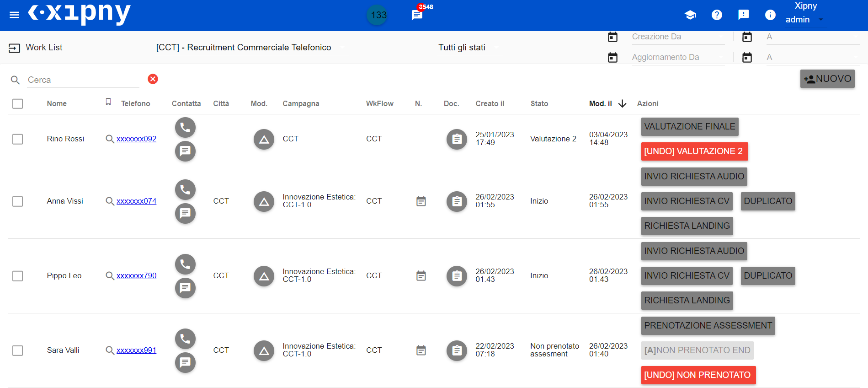Viewport: 868px width, 388px height.
Task: Toggle the select-all header checkbox
Action: tap(18, 104)
